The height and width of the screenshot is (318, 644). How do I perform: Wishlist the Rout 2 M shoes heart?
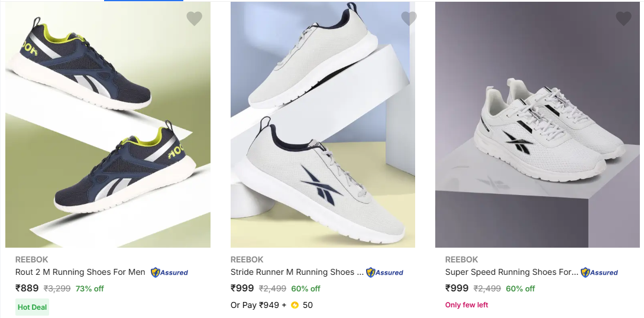pyautogui.click(x=194, y=19)
